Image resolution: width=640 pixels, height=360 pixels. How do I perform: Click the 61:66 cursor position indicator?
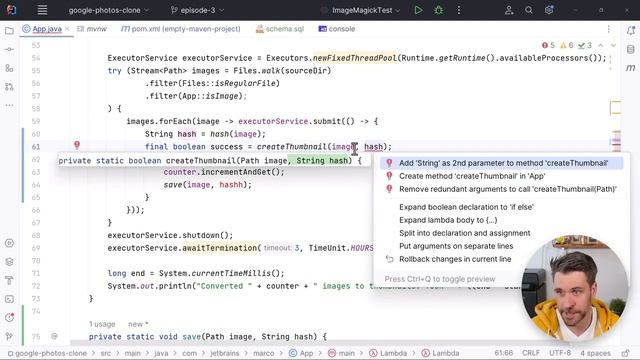[504, 353]
